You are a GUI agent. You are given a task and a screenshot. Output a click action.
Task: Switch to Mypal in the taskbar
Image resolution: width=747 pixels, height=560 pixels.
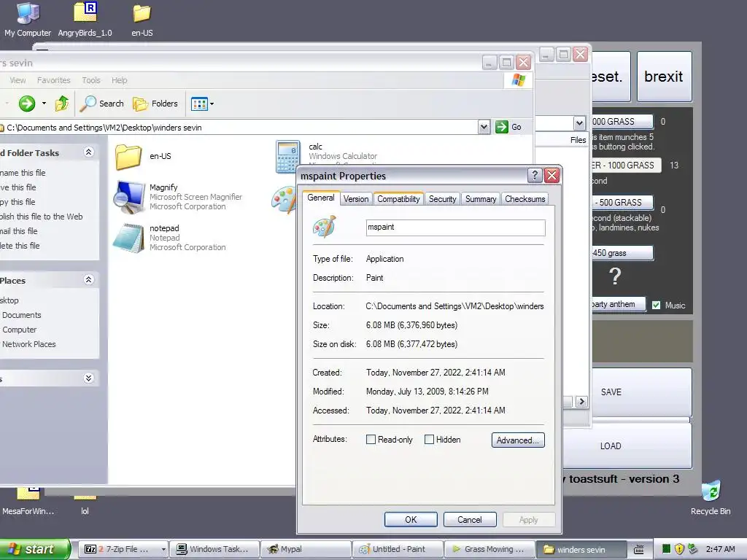pyautogui.click(x=306, y=549)
